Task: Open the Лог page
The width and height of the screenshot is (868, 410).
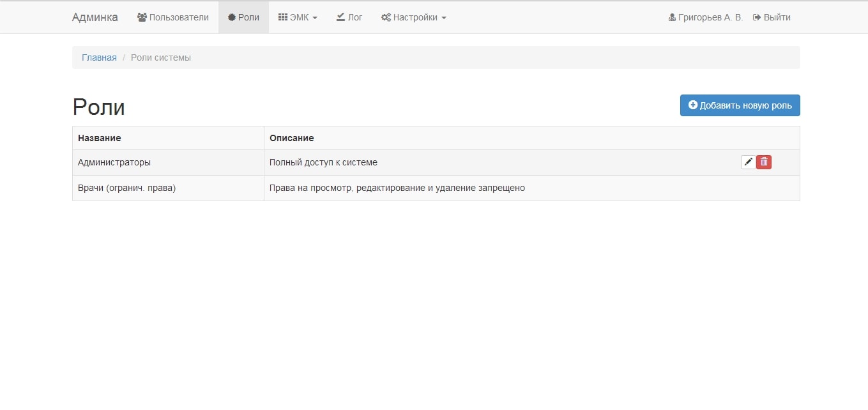Action: pos(349,17)
